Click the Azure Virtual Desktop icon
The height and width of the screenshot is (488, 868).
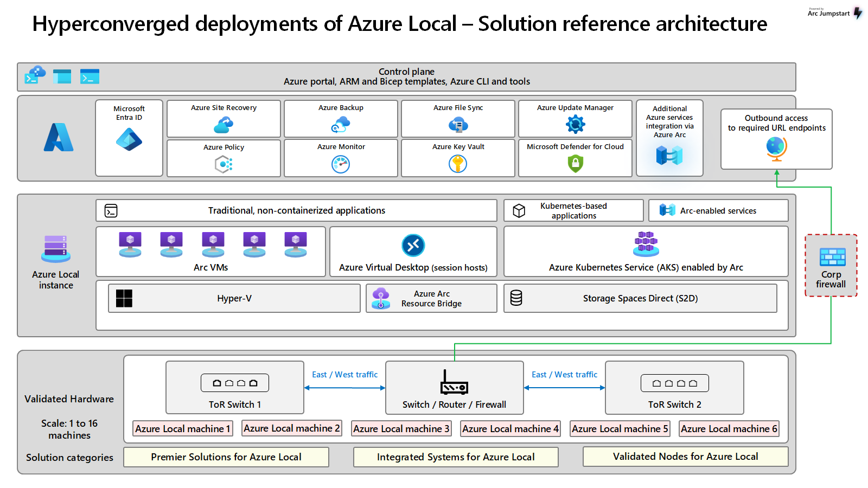coord(413,245)
